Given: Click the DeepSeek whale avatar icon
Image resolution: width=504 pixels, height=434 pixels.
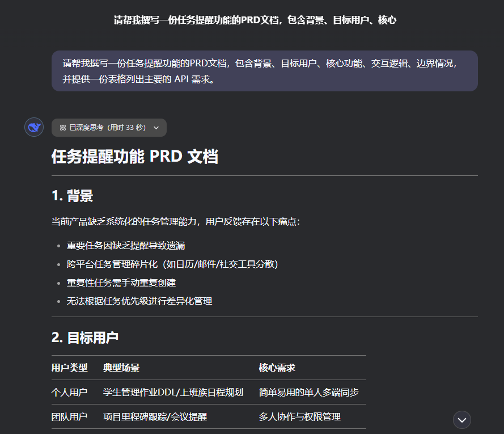Looking at the screenshot, I should point(33,127).
